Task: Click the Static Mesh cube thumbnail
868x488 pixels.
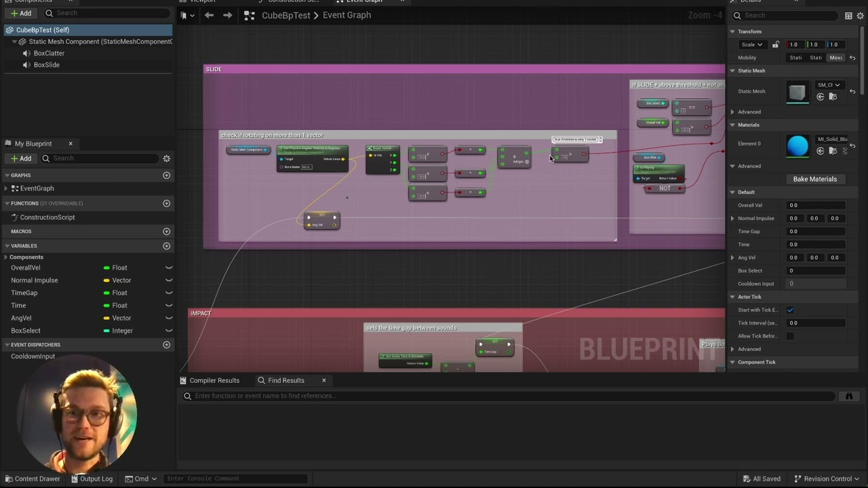Action: (x=797, y=91)
